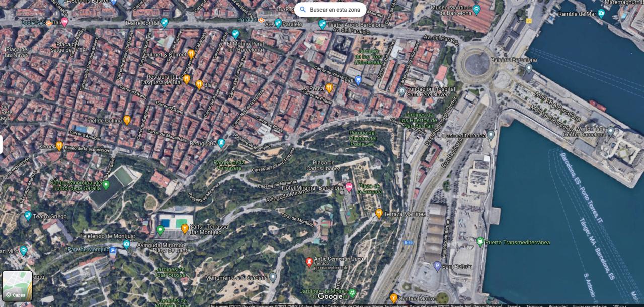Open the Capas layers thumbnail
The height and width of the screenshot is (307, 644).
[17, 286]
